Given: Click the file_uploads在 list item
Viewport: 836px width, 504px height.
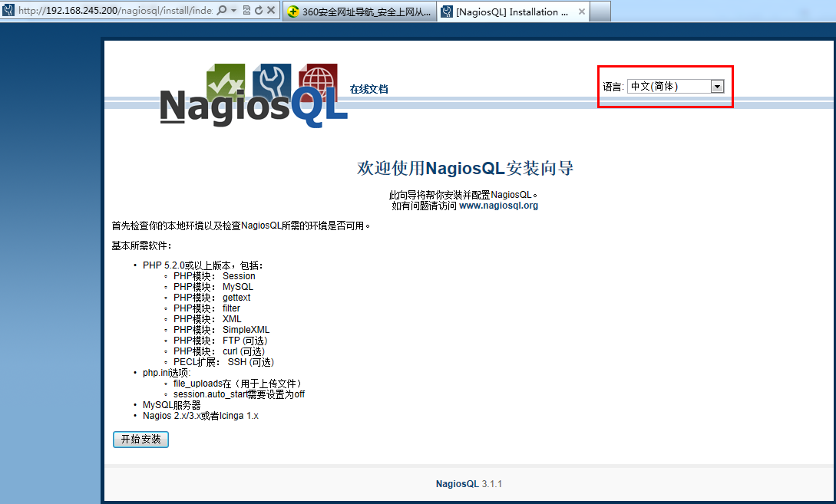Looking at the screenshot, I should (237, 384).
